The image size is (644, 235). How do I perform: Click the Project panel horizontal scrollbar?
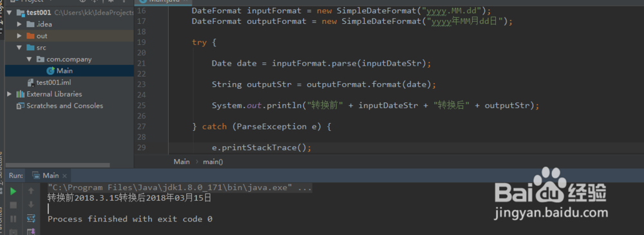click(57, 165)
